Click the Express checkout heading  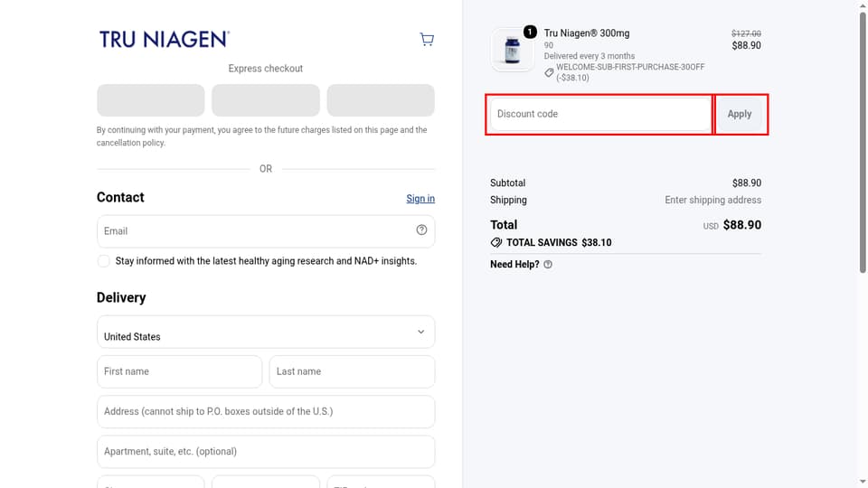[x=266, y=69]
